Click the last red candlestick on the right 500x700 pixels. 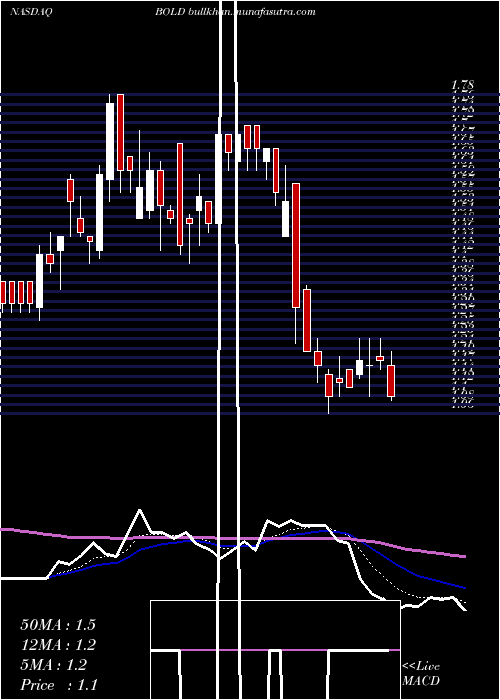pyautogui.click(x=391, y=381)
